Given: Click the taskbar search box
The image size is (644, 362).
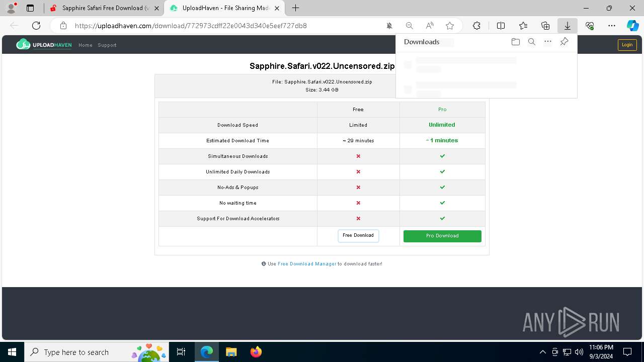Looking at the screenshot, I should tap(97, 352).
